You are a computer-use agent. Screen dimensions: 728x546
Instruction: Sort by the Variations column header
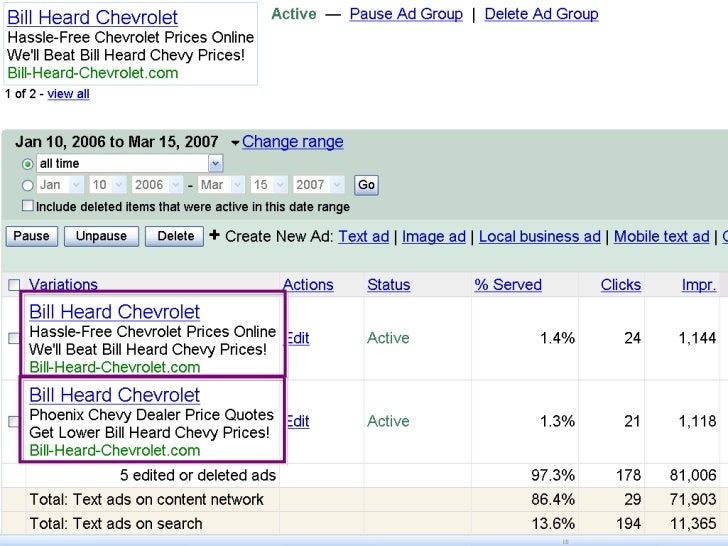(63, 284)
